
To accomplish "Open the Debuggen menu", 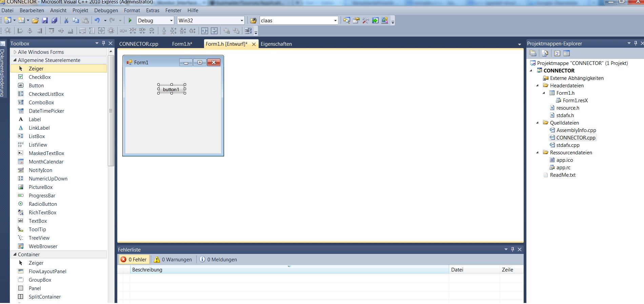I will [106, 10].
